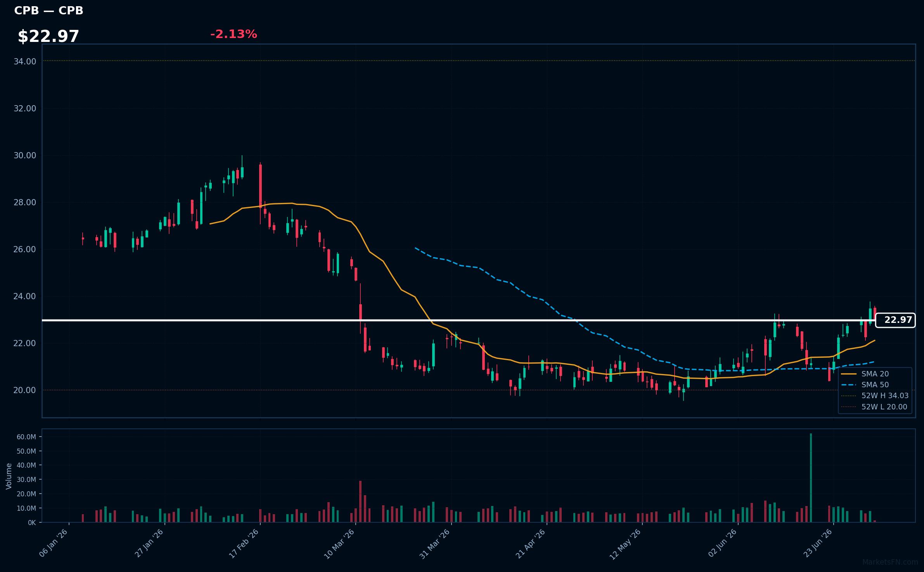Click the 26.00 y-axis price label

click(25, 249)
